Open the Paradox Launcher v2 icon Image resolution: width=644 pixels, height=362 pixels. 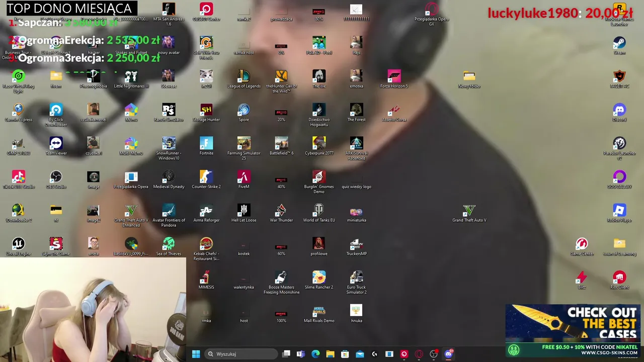point(619,149)
